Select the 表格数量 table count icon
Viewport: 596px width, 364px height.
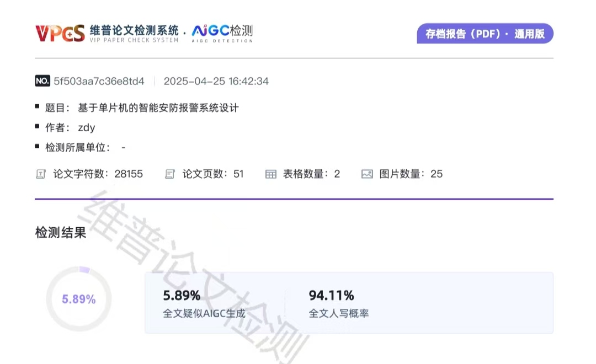[270, 174]
